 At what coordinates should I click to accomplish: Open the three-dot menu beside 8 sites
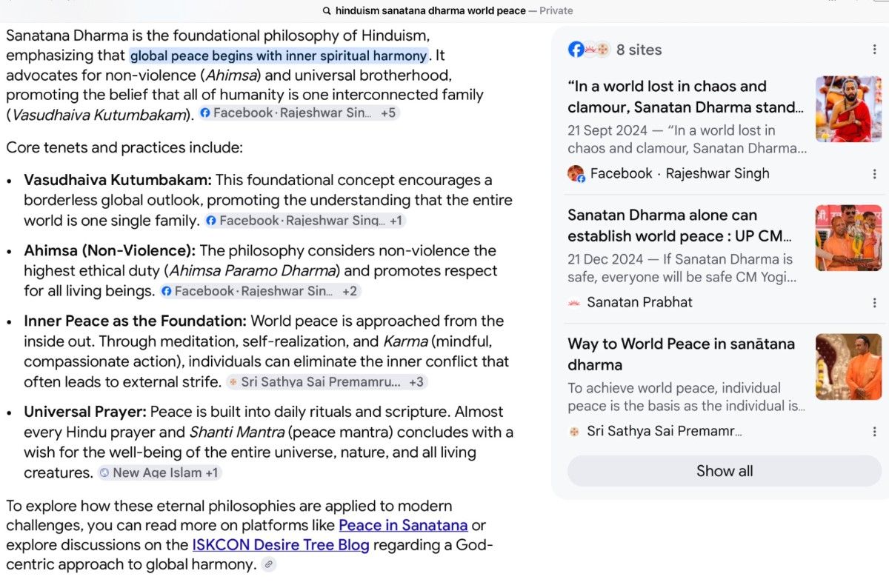click(875, 50)
